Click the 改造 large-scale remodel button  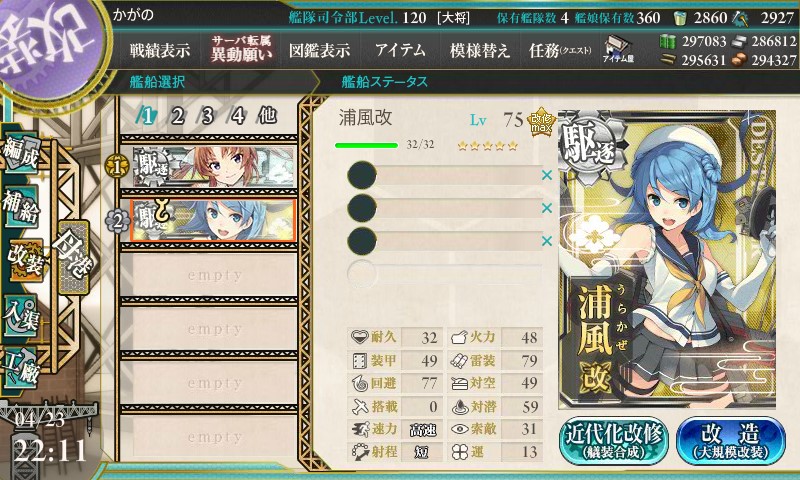click(731, 441)
